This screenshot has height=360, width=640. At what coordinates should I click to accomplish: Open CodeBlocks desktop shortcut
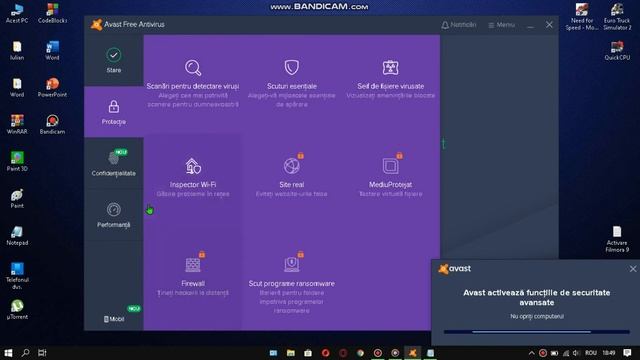coord(52,13)
